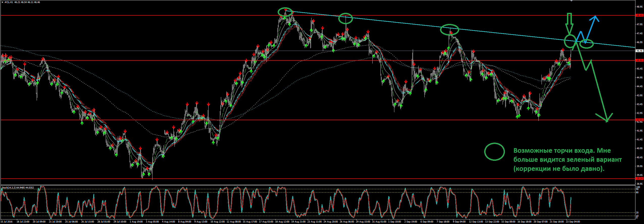
Task: Click the 15 Aug 17:00 time label
Action: (250, 222)
